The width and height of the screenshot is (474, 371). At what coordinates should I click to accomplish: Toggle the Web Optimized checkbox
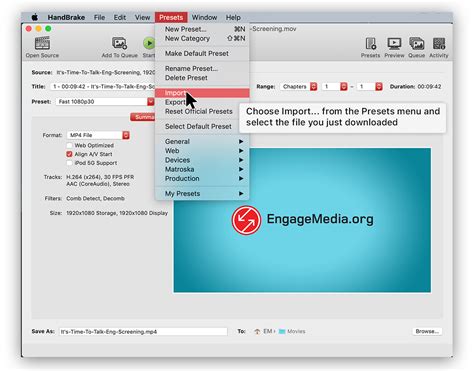click(69, 145)
